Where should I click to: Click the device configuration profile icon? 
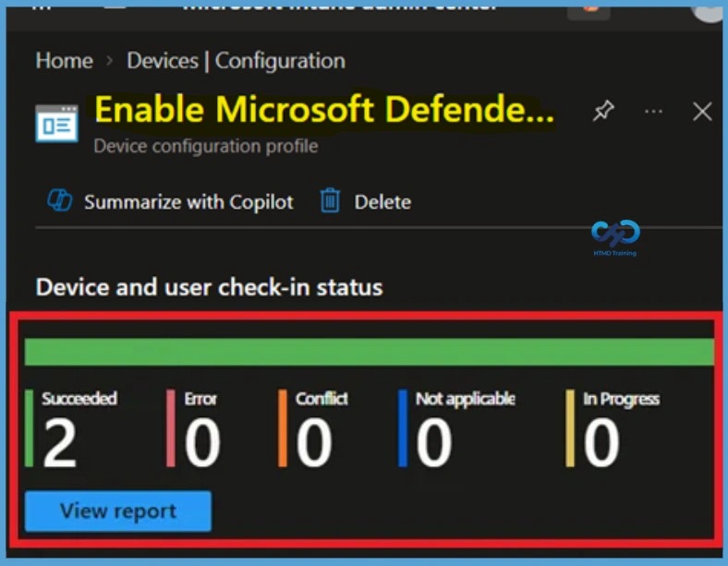[56, 124]
